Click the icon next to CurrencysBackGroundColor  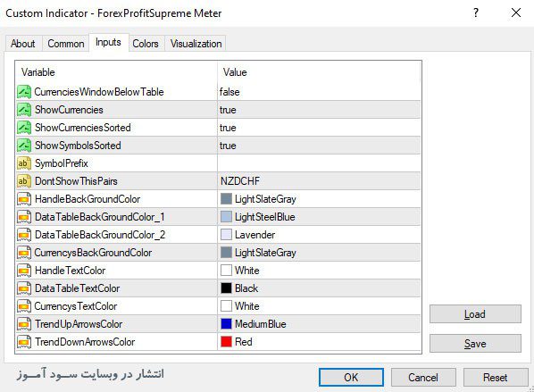coord(24,253)
